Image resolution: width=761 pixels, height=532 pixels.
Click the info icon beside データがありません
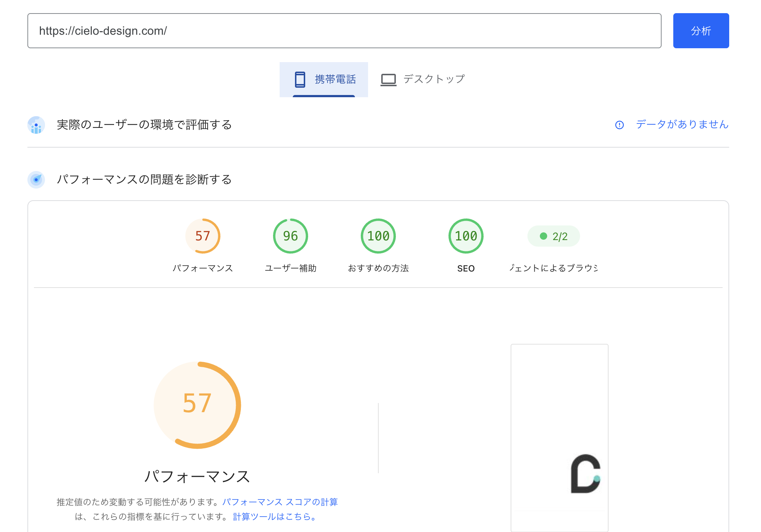(619, 125)
